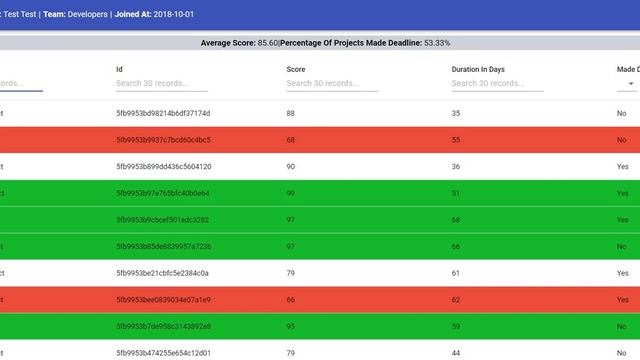Click duration 61 cell
The image size is (640, 360).
click(456, 273)
